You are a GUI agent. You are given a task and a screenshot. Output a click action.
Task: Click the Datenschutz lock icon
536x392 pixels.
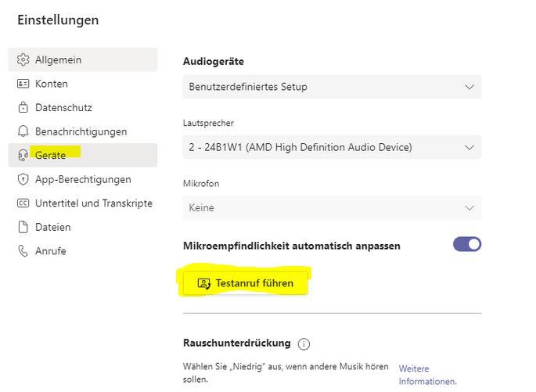pos(23,108)
